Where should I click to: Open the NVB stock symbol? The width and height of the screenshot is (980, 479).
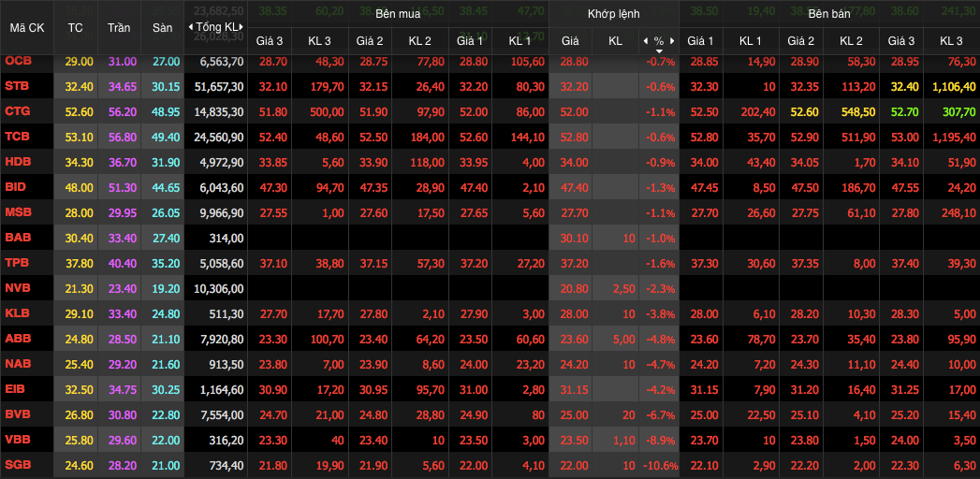tap(18, 288)
